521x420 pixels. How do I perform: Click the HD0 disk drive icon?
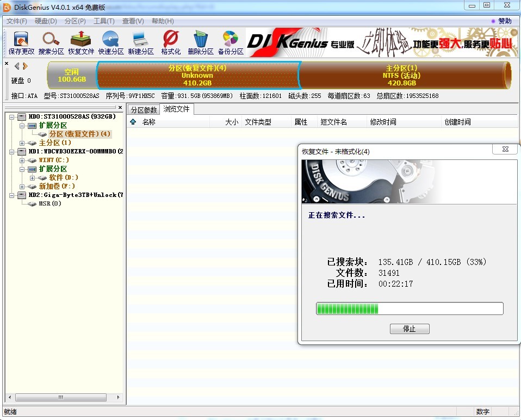(22, 116)
